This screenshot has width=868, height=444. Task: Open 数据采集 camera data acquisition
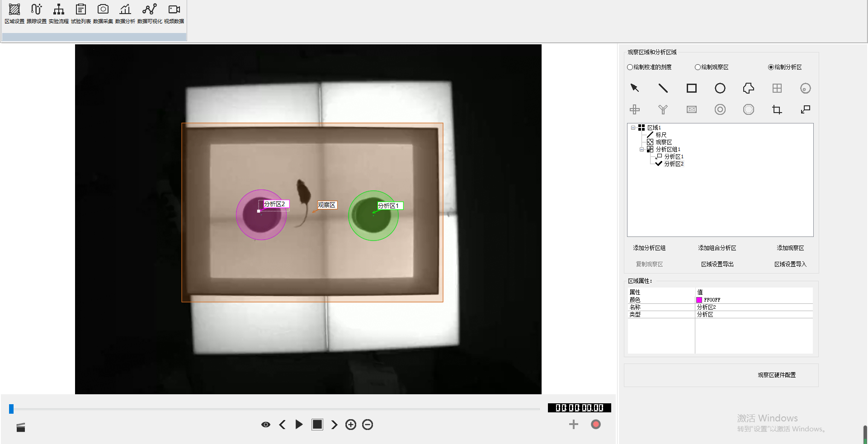(x=103, y=14)
